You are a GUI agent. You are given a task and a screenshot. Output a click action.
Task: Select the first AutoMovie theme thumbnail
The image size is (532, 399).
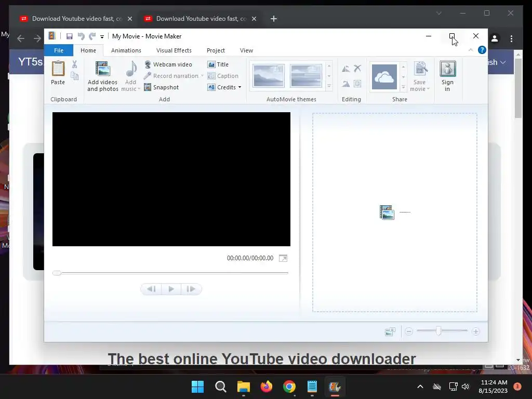269,76
